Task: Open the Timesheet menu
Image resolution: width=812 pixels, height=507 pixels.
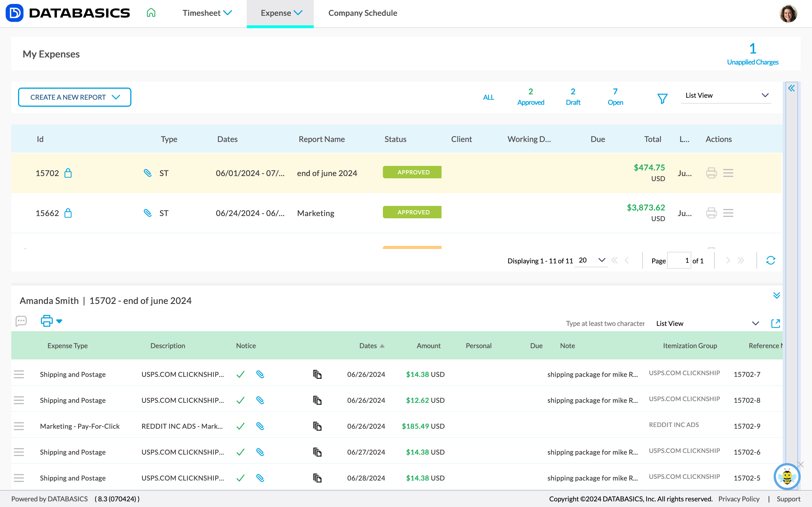Action: point(207,13)
